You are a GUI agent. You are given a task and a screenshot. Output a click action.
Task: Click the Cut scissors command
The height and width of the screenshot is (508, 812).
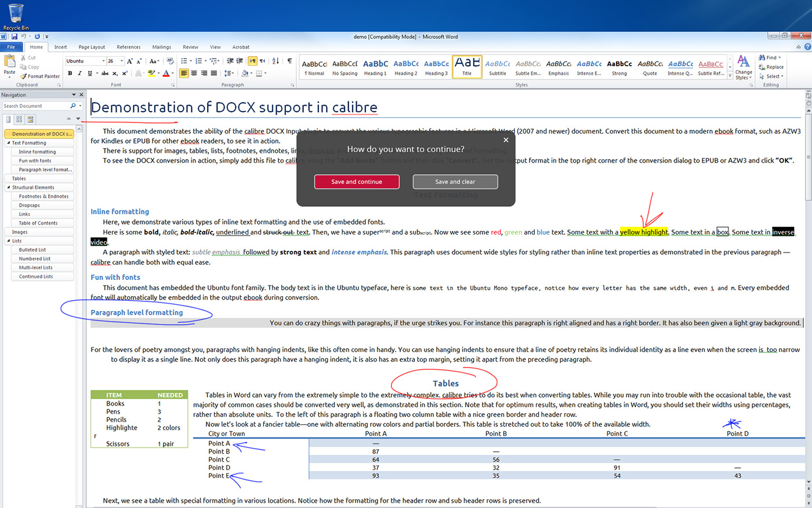click(x=28, y=57)
